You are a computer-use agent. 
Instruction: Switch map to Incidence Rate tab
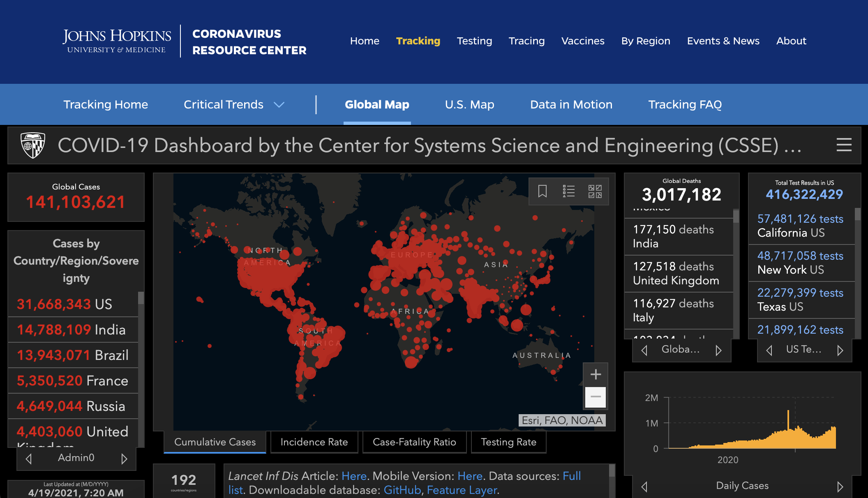(x=314, y=442)
